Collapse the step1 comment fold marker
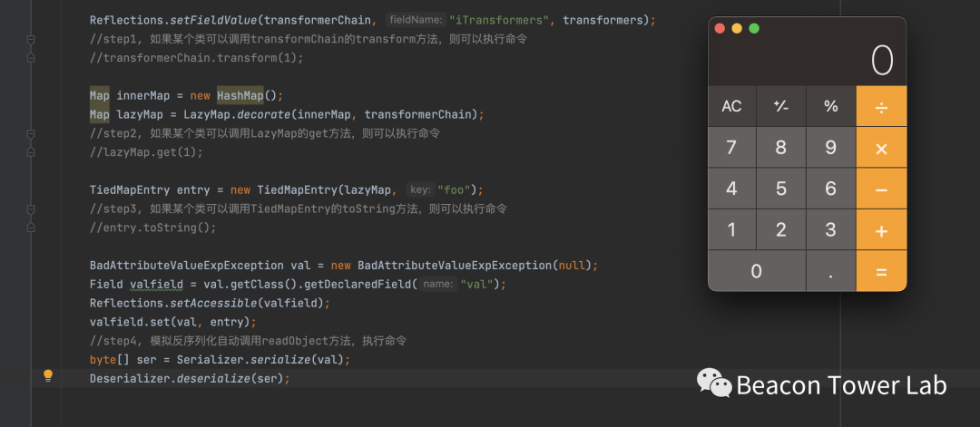Screen dimensions: 980x427 pos(31,40)
